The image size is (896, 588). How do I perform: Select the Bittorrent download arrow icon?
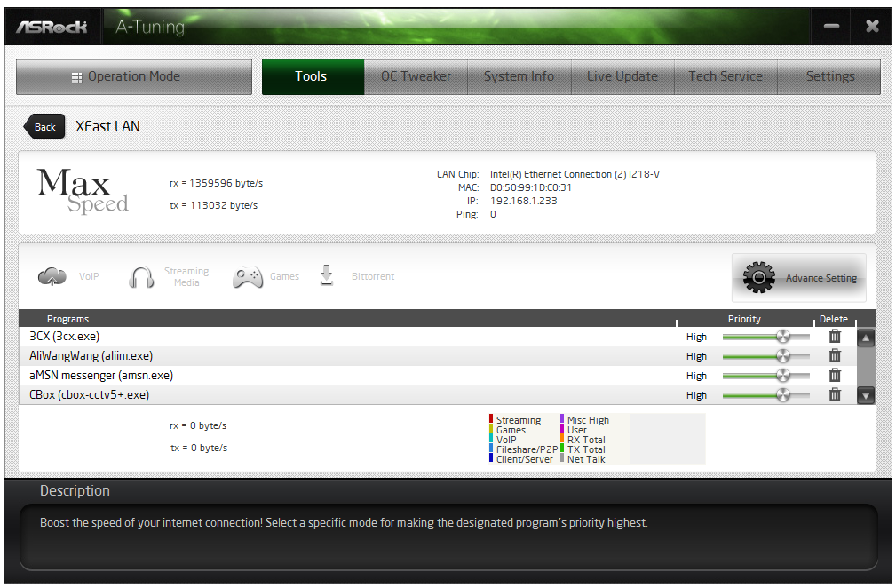[x=326, y=275]
